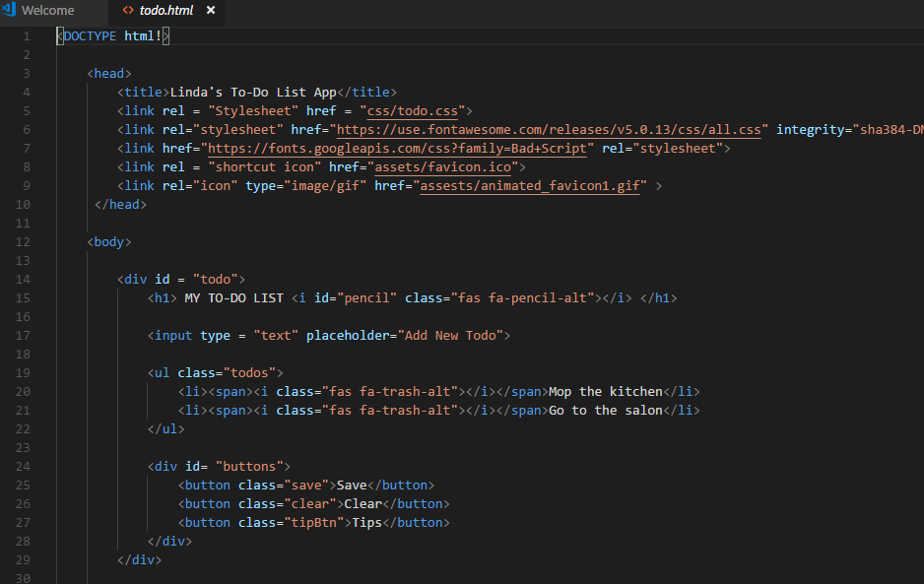Viewport: 924px width, 584px height.
Task: Click the opening body tag
Action: click(x=109, y=242)
